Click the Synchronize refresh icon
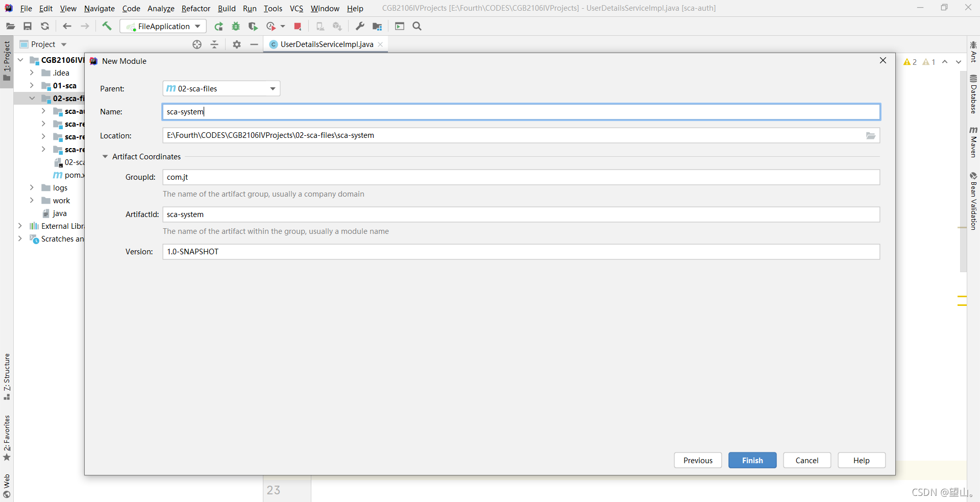 (x=45, y=26)
